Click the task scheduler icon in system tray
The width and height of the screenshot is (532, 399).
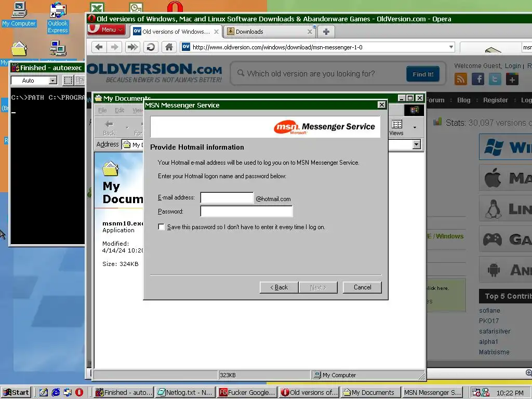tap(476, 393)
